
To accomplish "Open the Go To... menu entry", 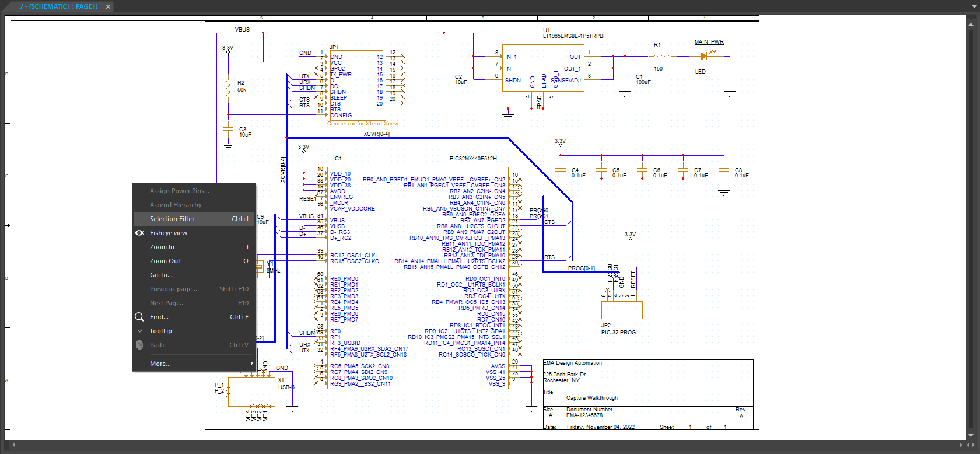I will coord(161,275).
